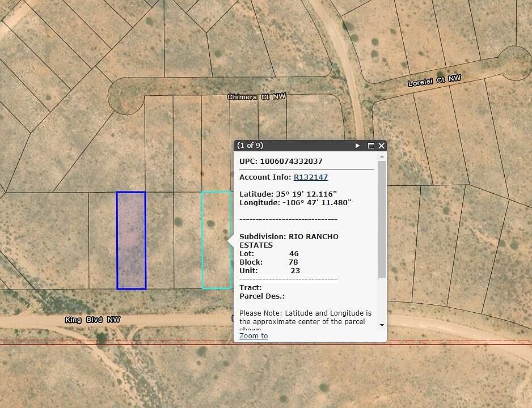Select the blue shaded parcel
Screen dimensions: 532x408
pyautogui.click(x=131, y=240)
